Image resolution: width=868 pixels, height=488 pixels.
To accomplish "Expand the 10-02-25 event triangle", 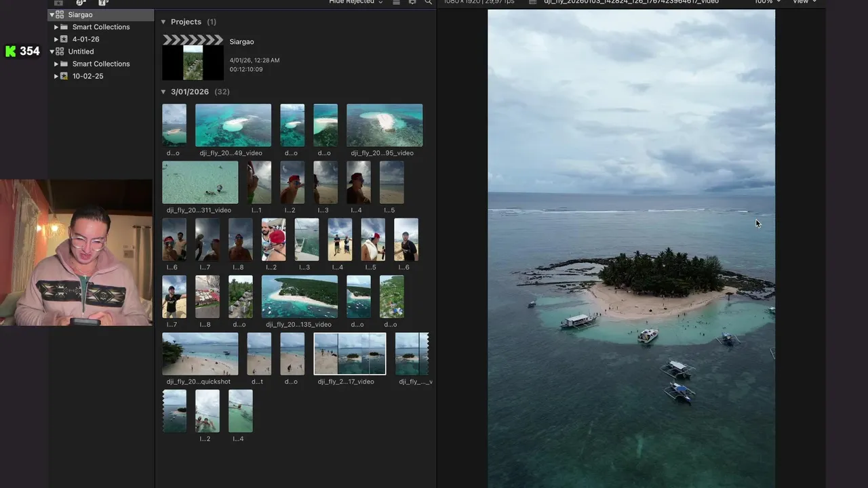I will [x=56, y=76].
